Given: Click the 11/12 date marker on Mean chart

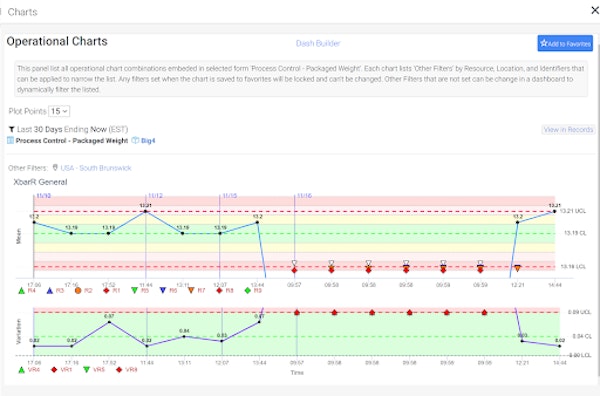Looking at the screenshot, I should click(155, 196).
